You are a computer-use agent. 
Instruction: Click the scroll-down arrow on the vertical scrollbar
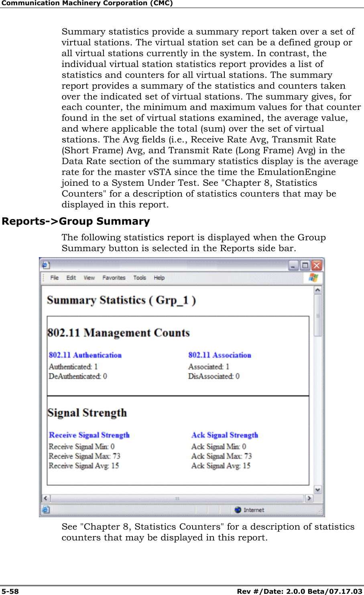[317, 490]
